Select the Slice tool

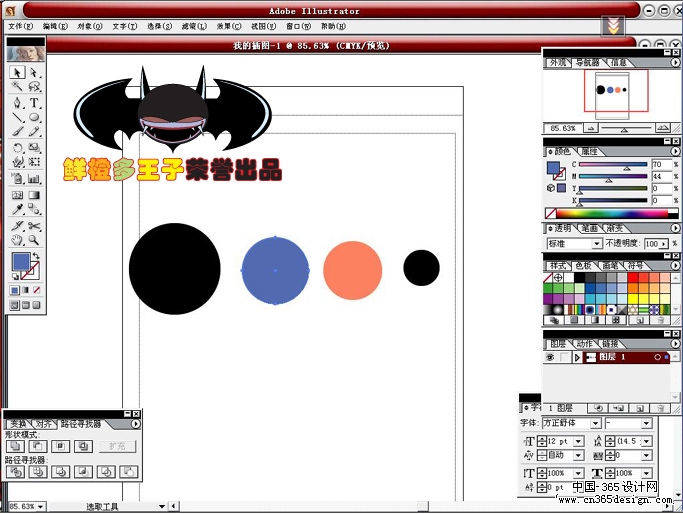[17, 226]
